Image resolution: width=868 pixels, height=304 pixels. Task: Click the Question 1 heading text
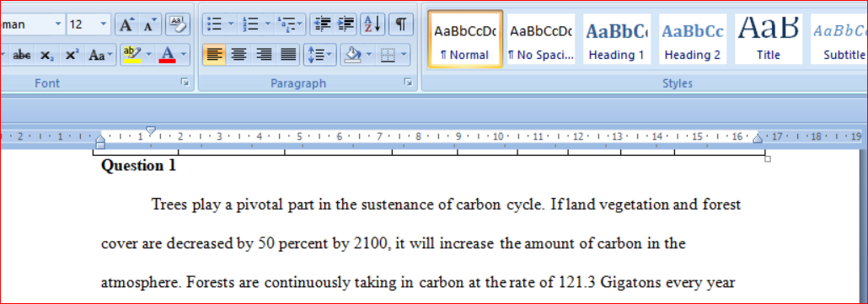click(138, 166)
